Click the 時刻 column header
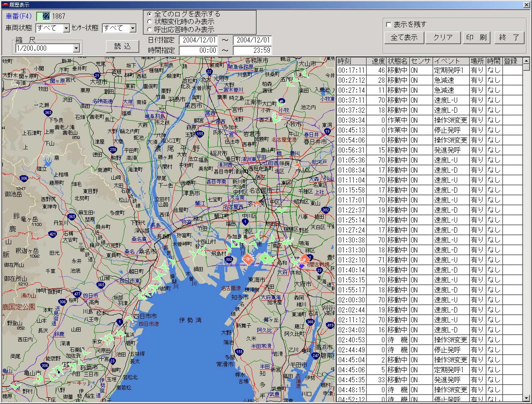 click(351, 61)
